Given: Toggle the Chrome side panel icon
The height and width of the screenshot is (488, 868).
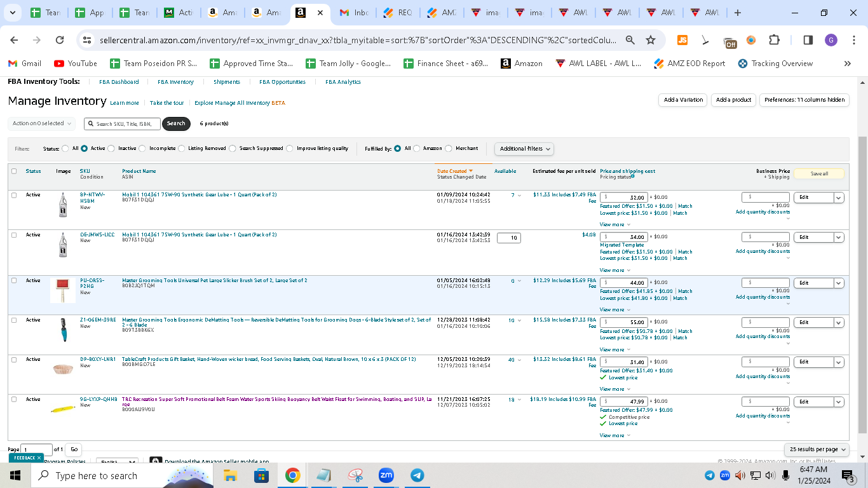Looking at the screenshot, I should (808, 40).
